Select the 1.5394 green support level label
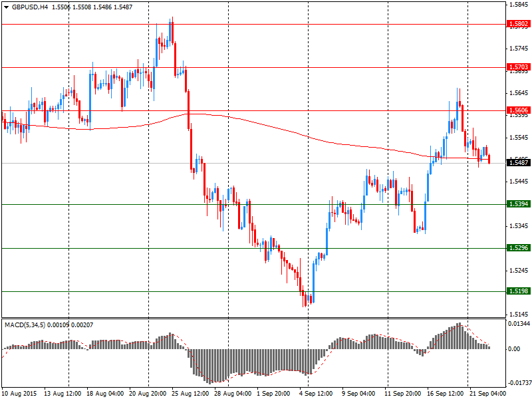 tap(518, 204)
